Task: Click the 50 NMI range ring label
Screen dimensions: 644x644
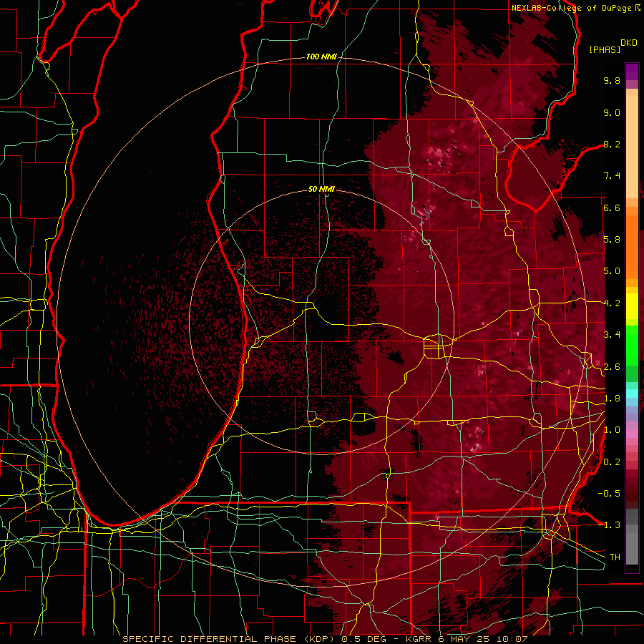Action: [x=321, y=190]
